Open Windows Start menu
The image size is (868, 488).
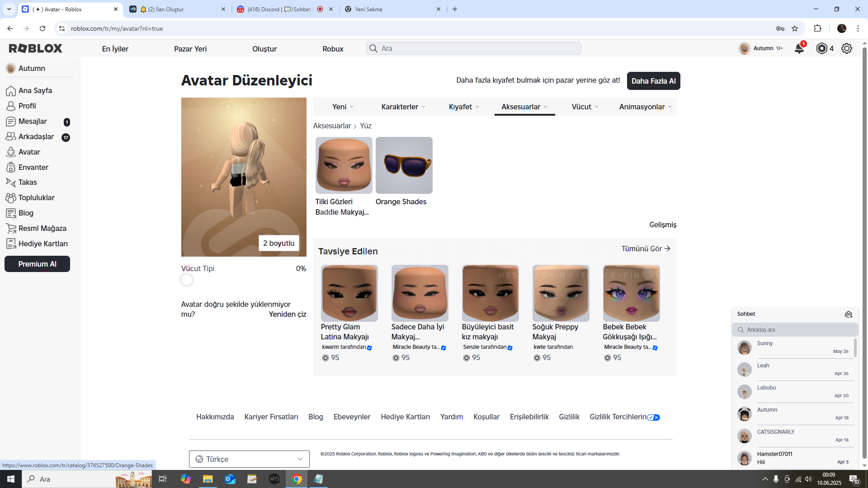11,479
